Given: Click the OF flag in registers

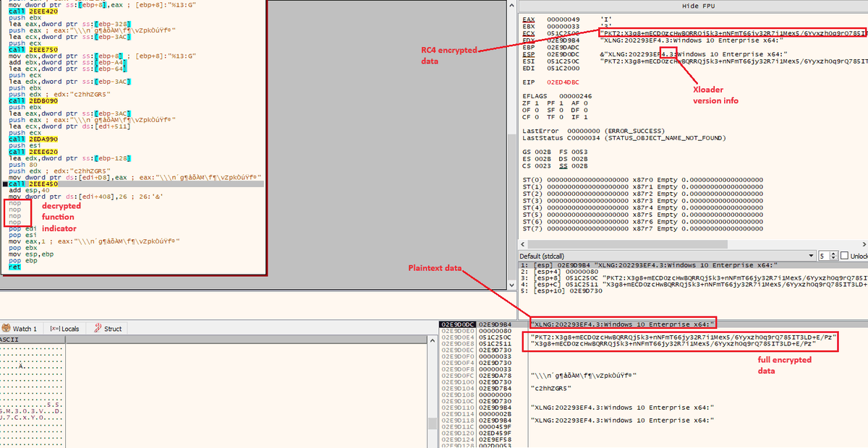Looking at the screenshot, I should pyautogui.click(x=530, y=110).
